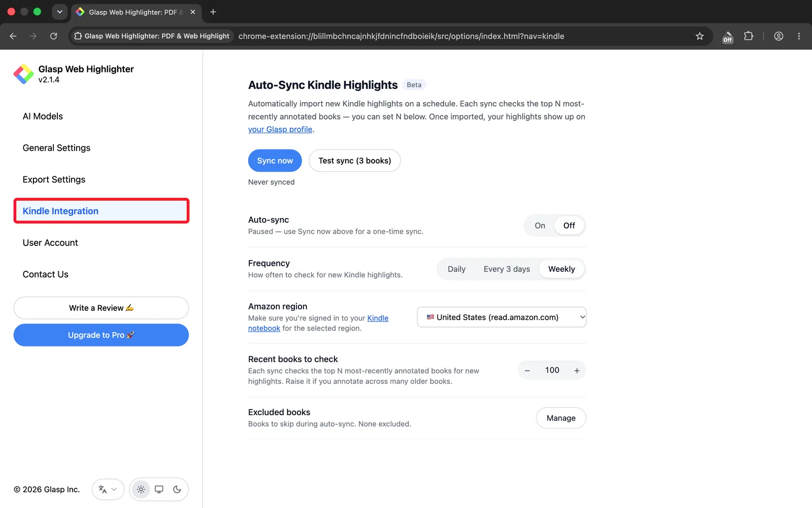Viewport: 812px width, 508px height.
Task: Open a new browser tab
Action: [x=213, y=12]
